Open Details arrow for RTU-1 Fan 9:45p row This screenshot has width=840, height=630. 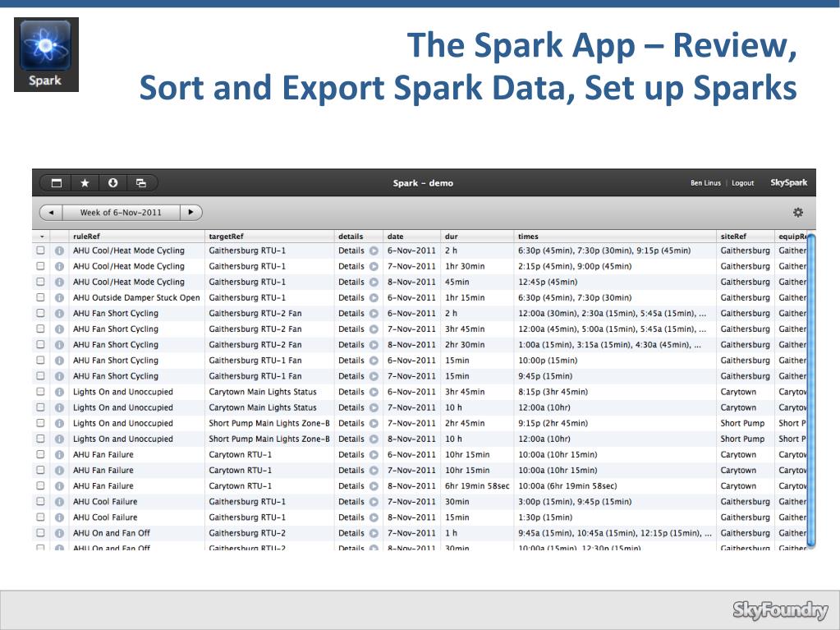pyautogui.click(x=374, y=376)
